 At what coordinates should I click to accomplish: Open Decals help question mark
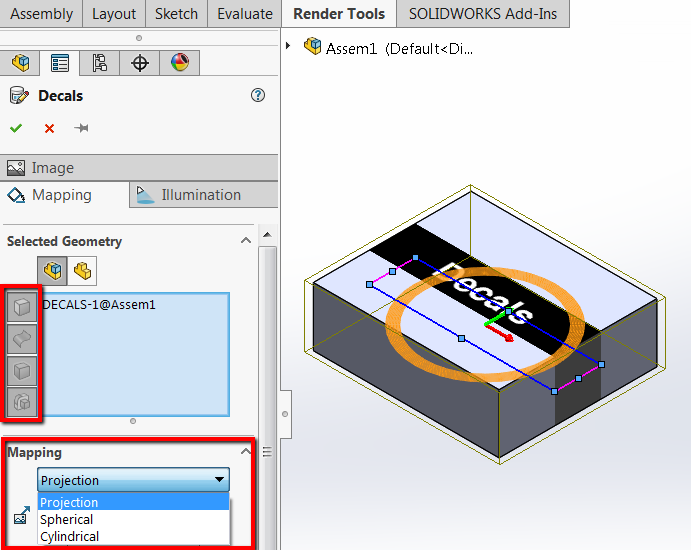click(258, 95)
